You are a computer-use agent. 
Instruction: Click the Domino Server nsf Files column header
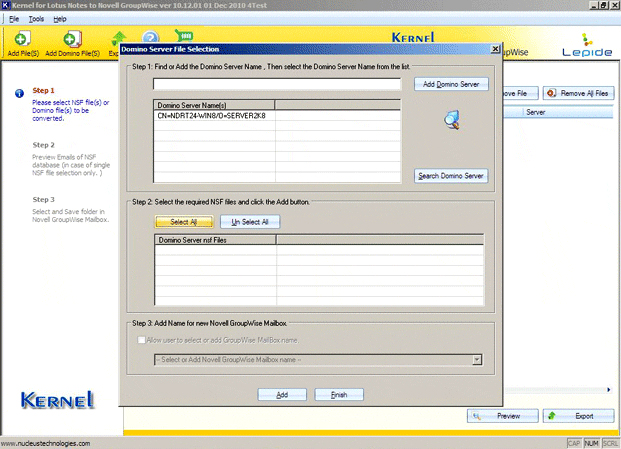click(215, 240)
